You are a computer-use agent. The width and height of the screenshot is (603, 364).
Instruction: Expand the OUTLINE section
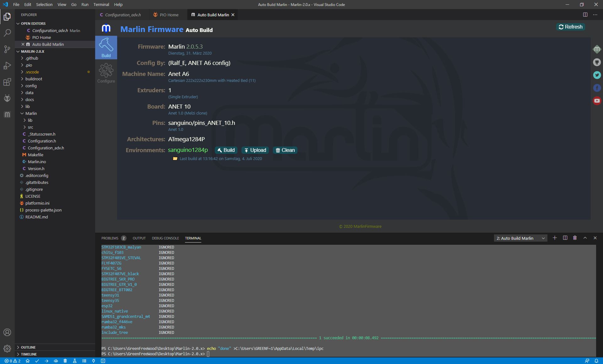tap(28, 347)
